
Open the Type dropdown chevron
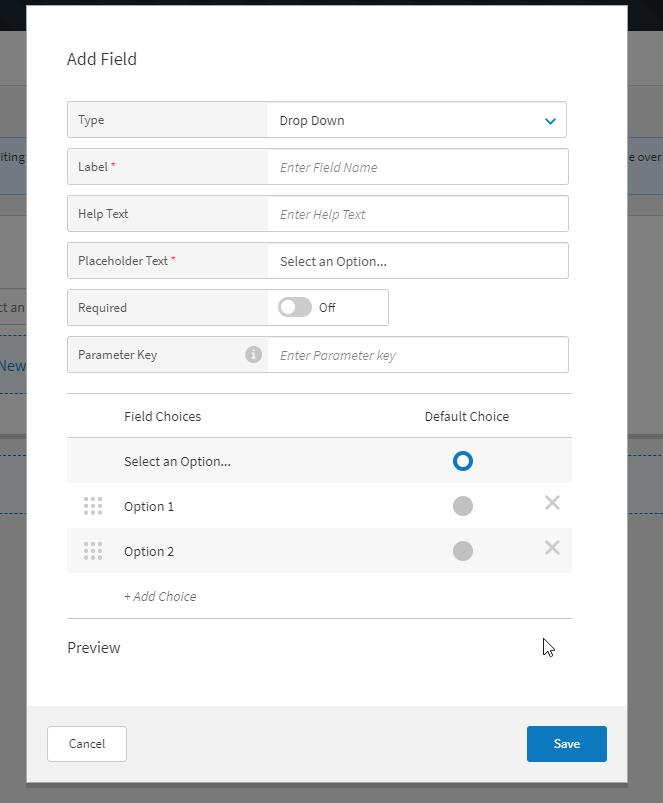[549, 121]
